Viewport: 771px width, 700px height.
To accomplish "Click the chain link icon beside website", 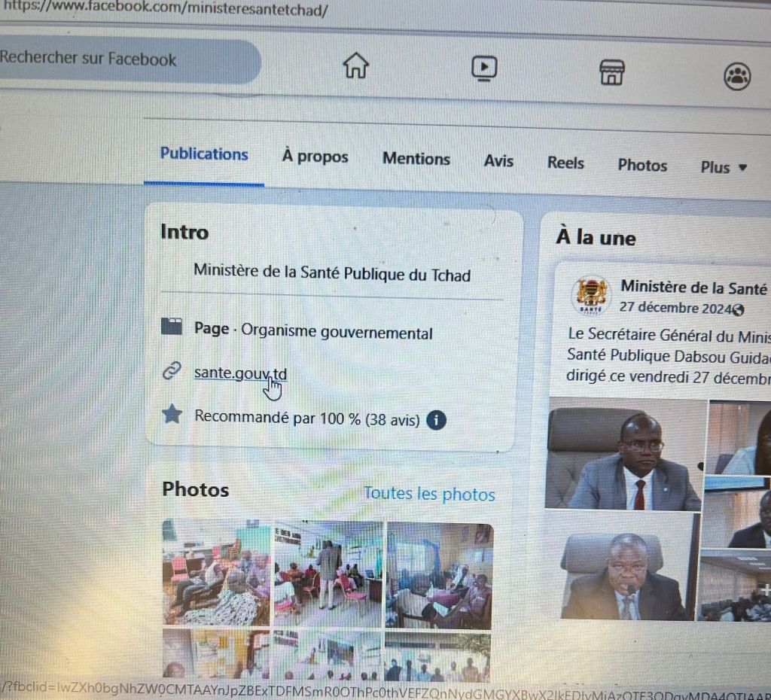I will tap(172, 370).
